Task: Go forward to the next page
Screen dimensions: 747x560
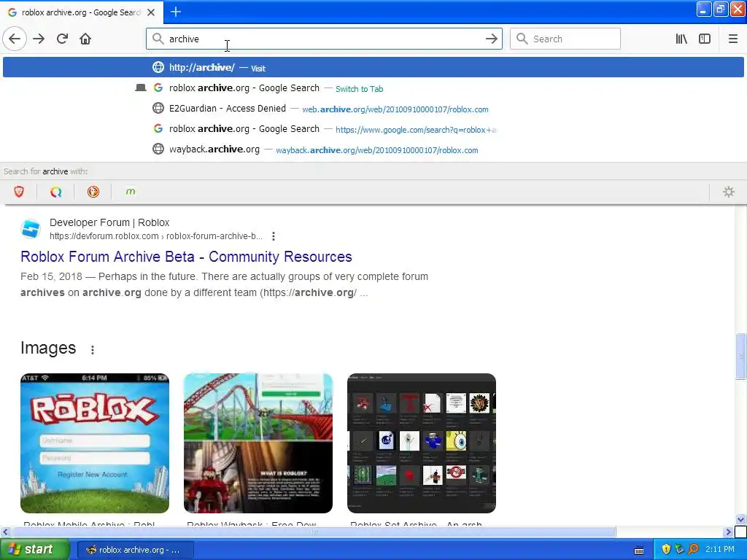Action: click(39, 39)
